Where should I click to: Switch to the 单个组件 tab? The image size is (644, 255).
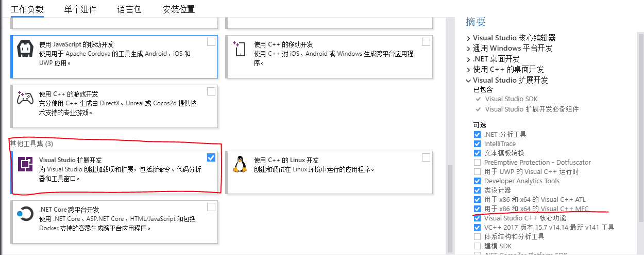(x=80, y=9)
